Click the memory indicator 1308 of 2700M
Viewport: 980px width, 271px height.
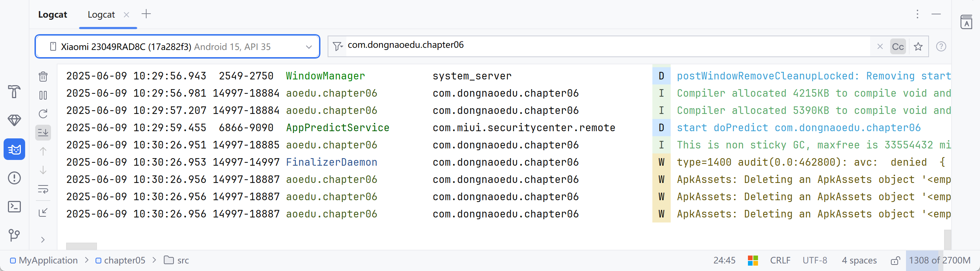coord(939,260)
